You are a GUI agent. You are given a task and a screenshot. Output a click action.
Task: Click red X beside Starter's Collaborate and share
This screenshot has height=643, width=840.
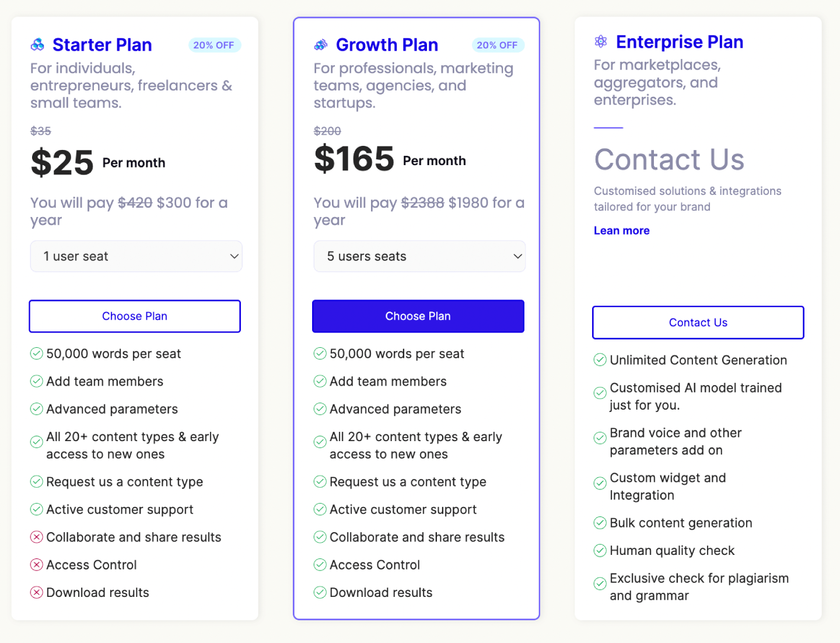tap(37, 537)
